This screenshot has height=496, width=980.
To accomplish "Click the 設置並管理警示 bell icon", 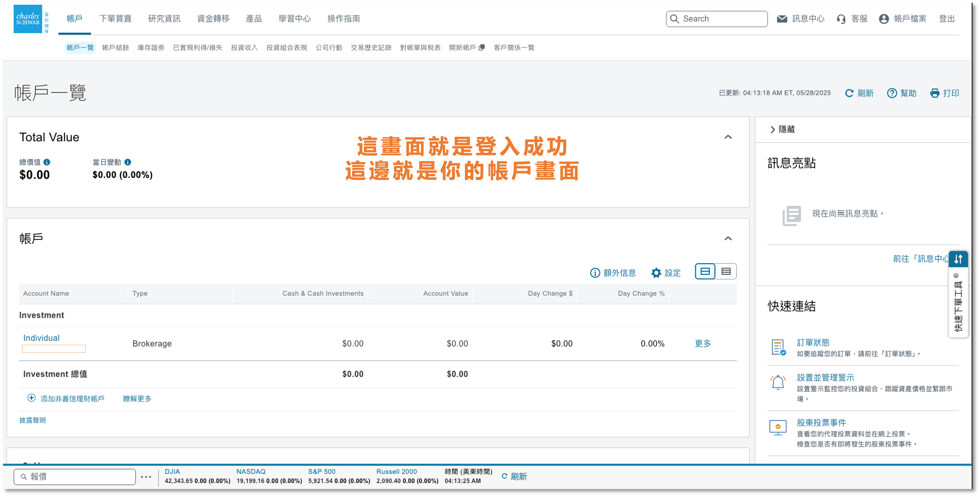I will [778, 383].
